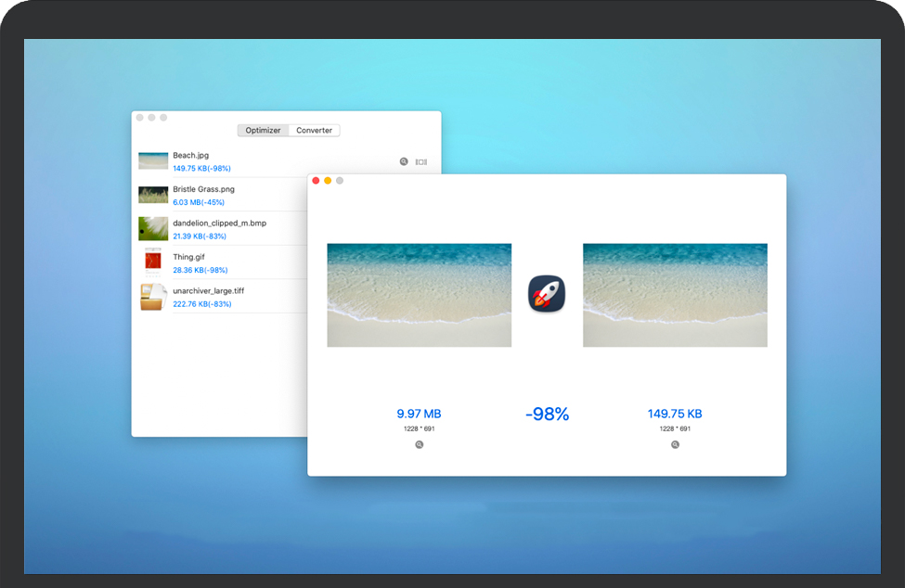
Task: Click the -98% savings label
Action: coord(547,415)
